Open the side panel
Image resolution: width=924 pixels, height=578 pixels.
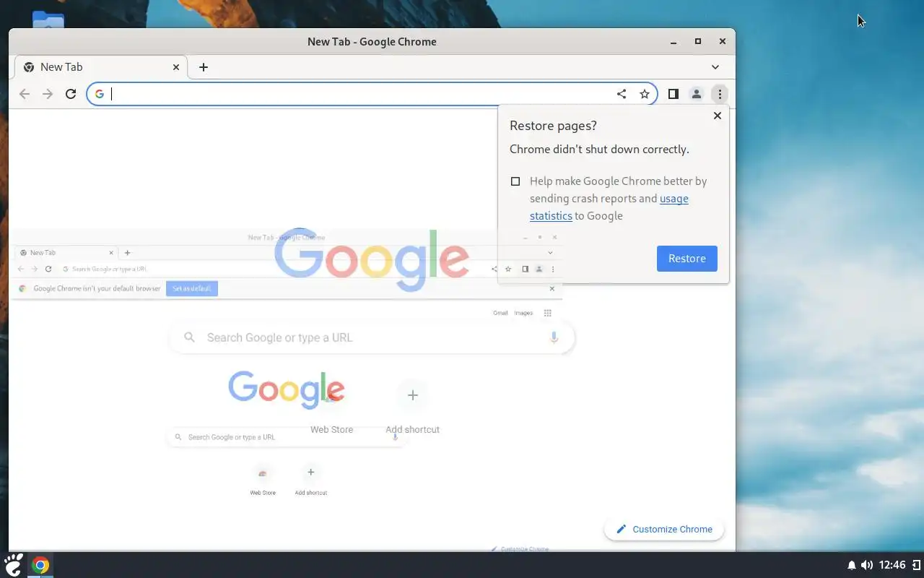(674, 94)
